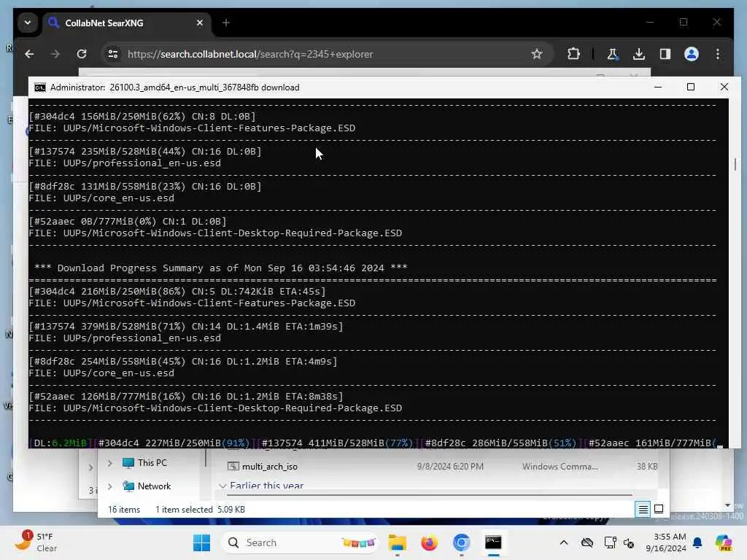747x560 pixels.
Task: Open the browser profile menu
Action: point(692,54)
